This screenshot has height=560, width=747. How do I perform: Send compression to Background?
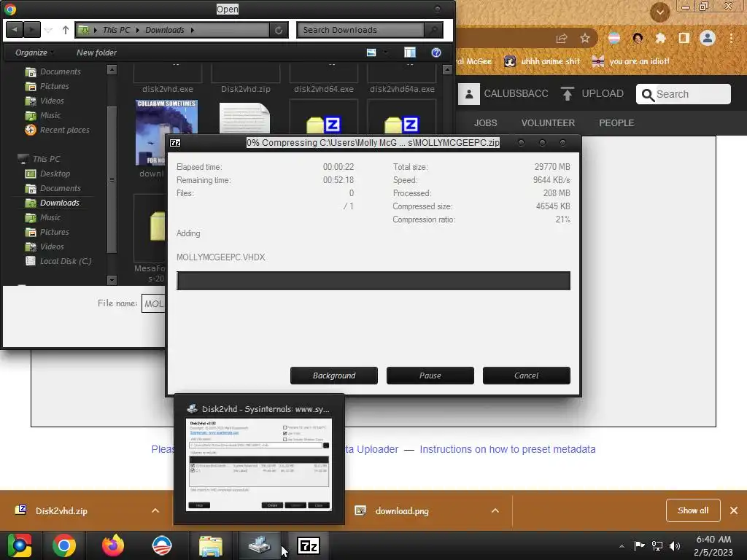coord(334,376)
